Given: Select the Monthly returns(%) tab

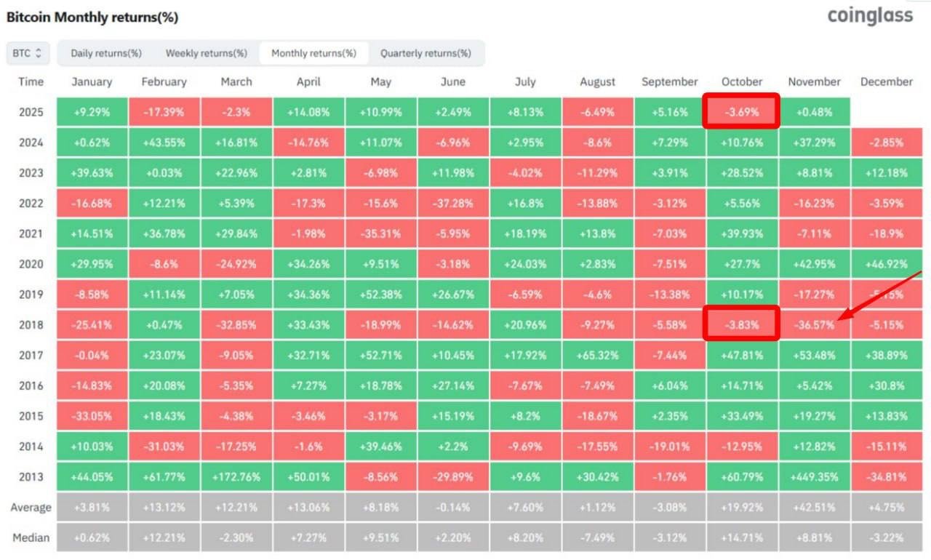Looking at the screenshot, I should click(313, 53).
